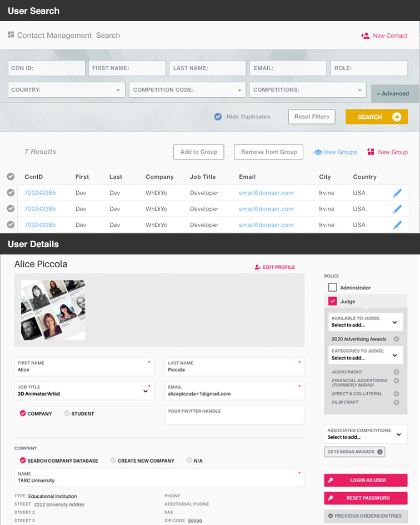Remove the Audio/Radio category with X icon
This screenshot has height=525, width=420.
pyautogui.click(x=396, y=372)
